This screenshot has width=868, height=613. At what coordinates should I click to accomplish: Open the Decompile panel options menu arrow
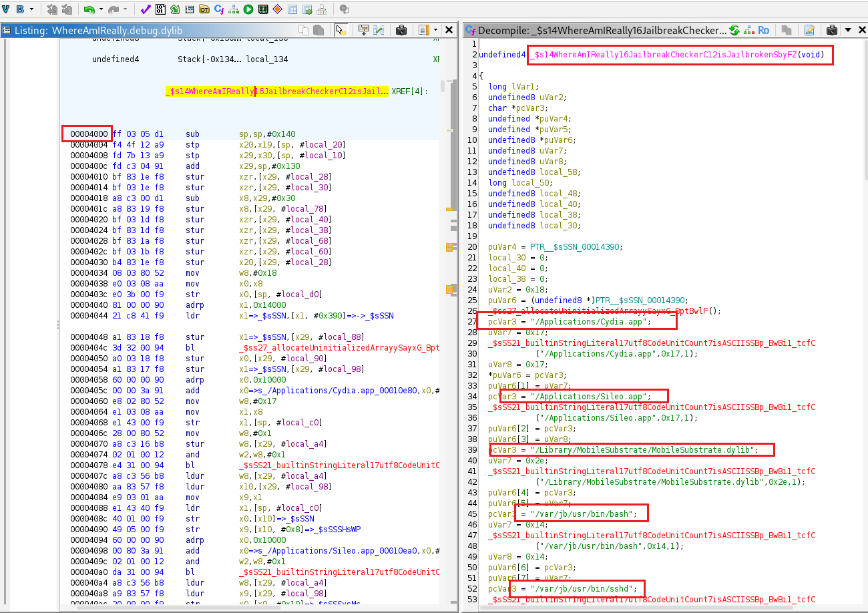point(847,30)
